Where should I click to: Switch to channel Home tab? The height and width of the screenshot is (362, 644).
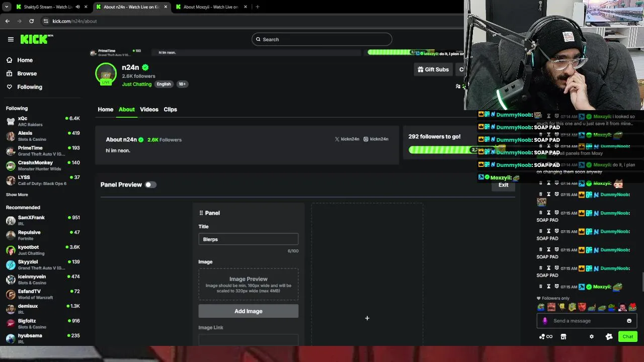106,109
